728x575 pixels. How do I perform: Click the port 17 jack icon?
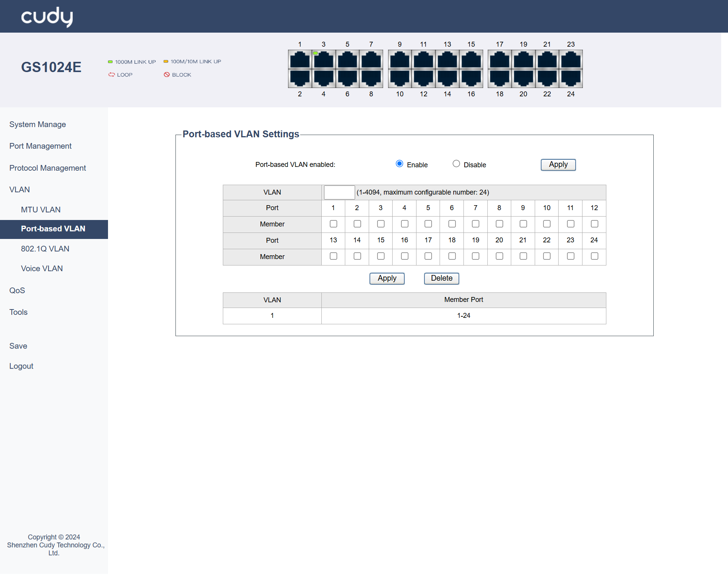(499, 60)
